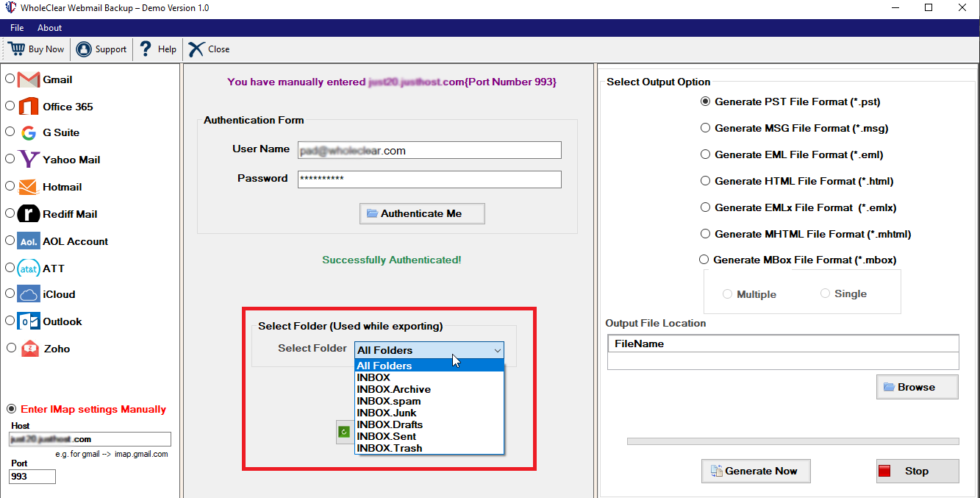Pick INBOX.Drafts in the folder list

(429, 424)
